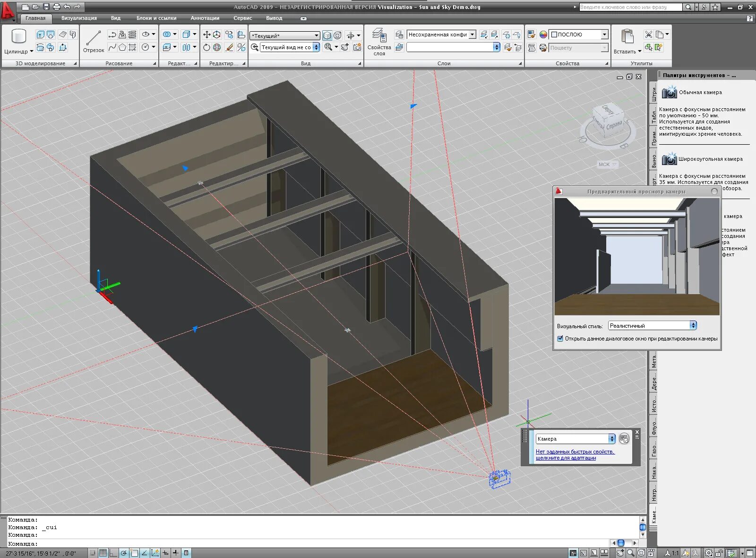Uncheck open dialog when editing camera checkbox
The width and height of the screenshot is (756, 558).
coord(560,339)
